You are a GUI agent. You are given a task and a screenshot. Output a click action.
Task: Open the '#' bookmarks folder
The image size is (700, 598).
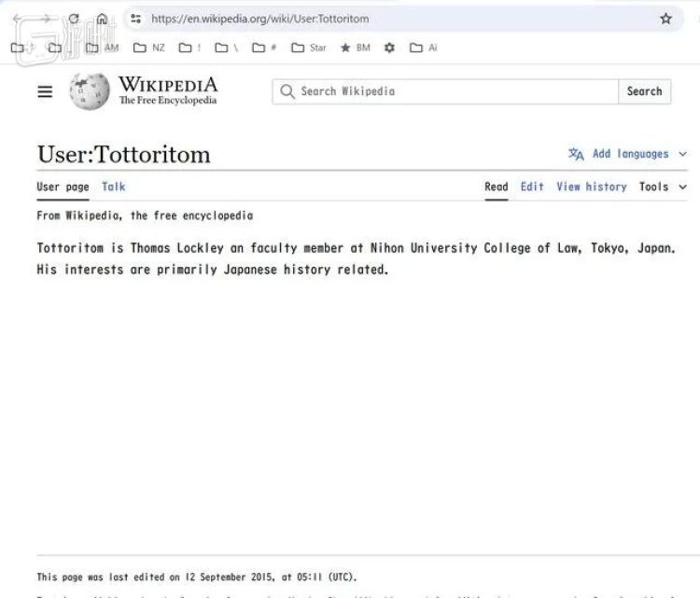tap(264, 48)
